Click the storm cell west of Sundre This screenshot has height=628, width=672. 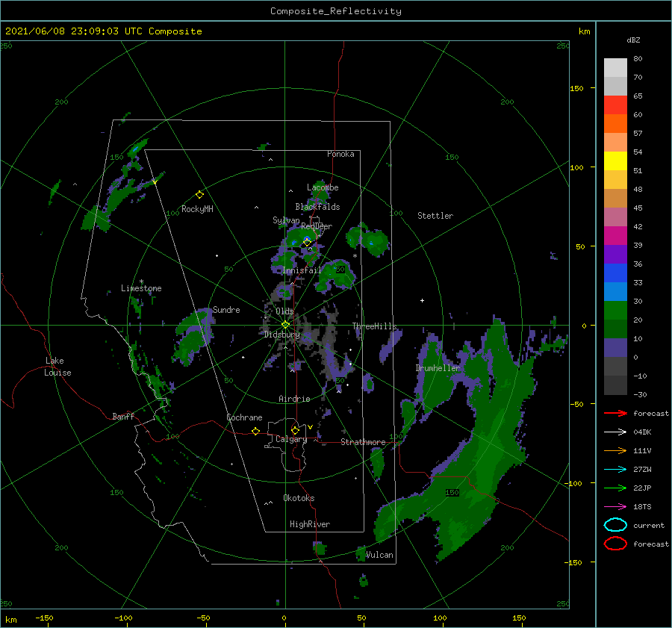[x=193, y=337]
